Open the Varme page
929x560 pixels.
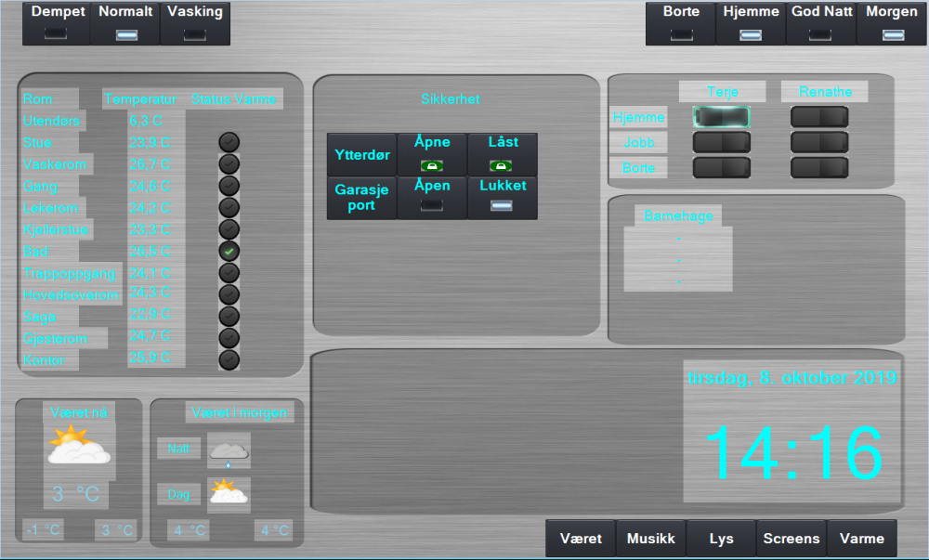tap(861, 539)
